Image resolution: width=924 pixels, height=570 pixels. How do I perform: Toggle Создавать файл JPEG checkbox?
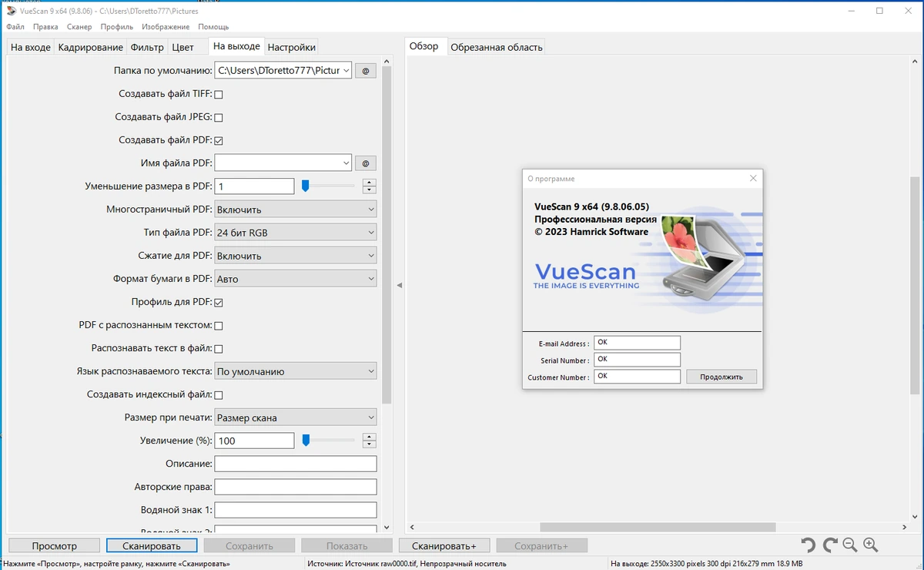219,118
